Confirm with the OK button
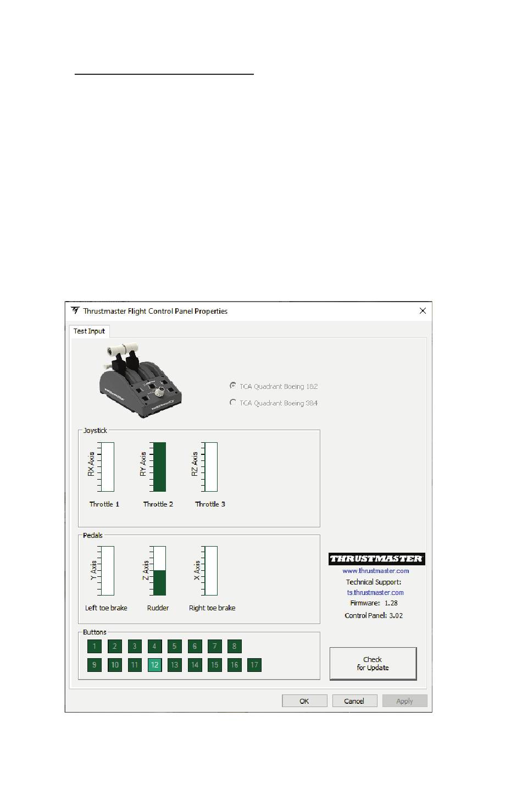Screen dimensions: 522x812 tap(304, 700)
